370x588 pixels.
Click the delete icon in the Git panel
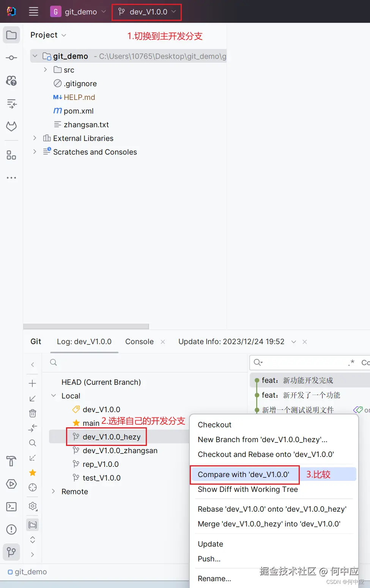(32, 413)
